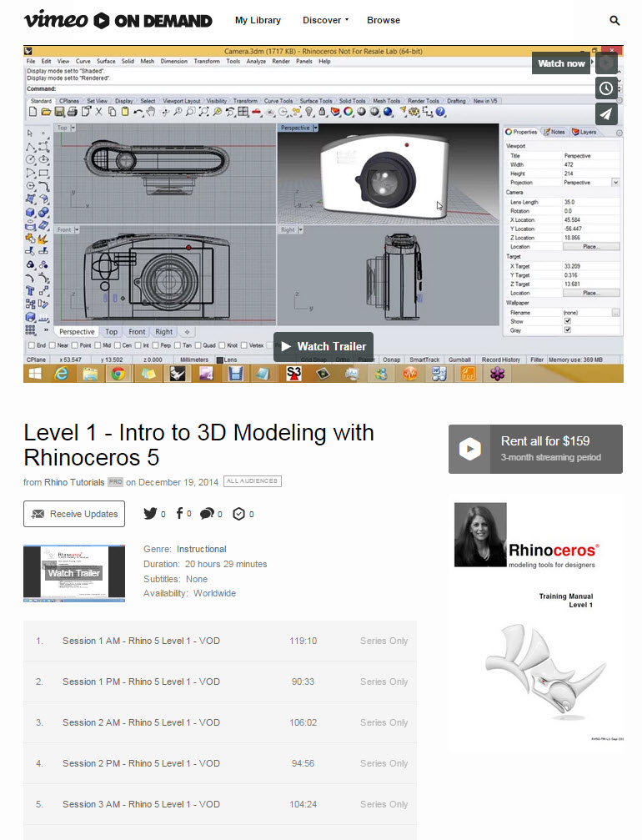Select the Rectangle tool in left sidebar
This screenshot has height=840, width=642.
[44, 173]
